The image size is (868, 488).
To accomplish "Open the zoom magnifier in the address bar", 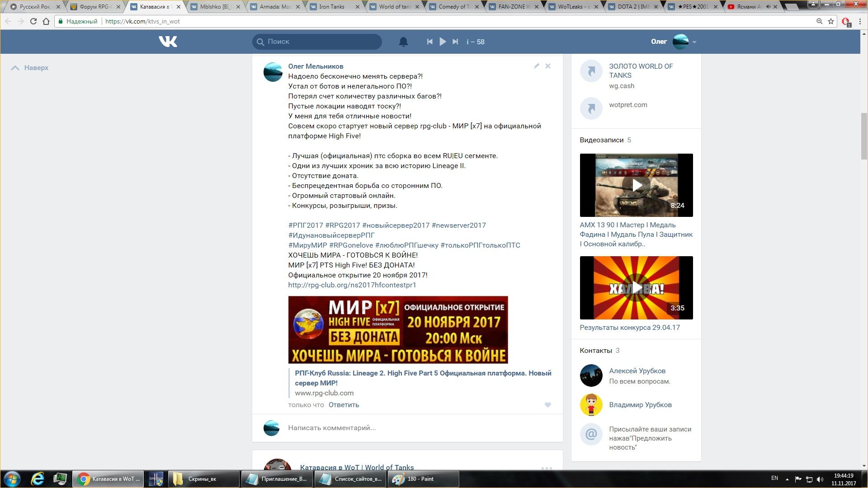I will tap(819, 21).
